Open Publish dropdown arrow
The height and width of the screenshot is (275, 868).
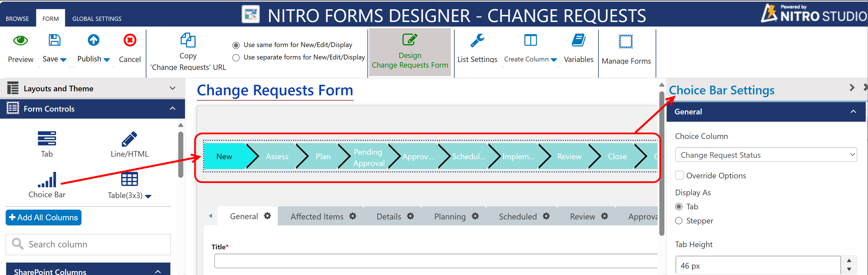coord(107,60)
